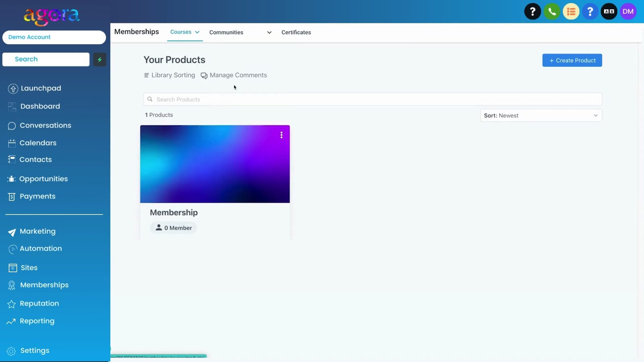
Task: Open the green phone dialer icon
Action: [x=552, y=11]
